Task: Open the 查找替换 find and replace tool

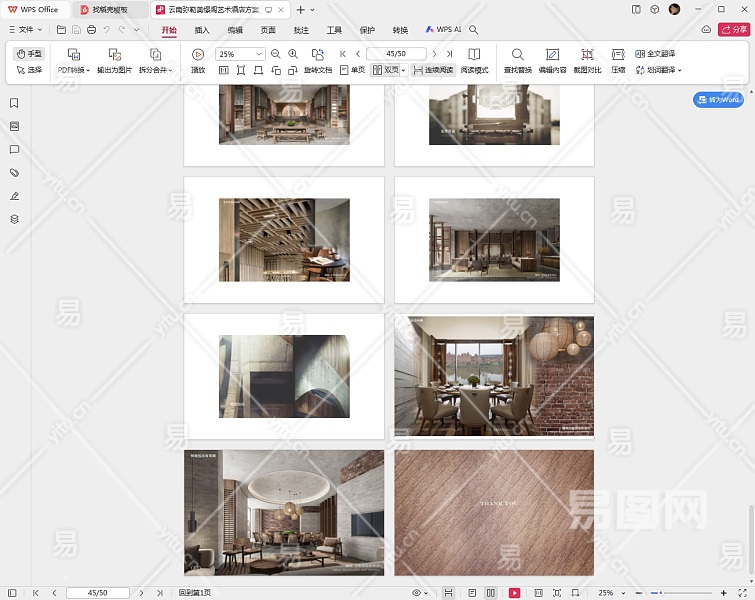Action: point(517,54)
